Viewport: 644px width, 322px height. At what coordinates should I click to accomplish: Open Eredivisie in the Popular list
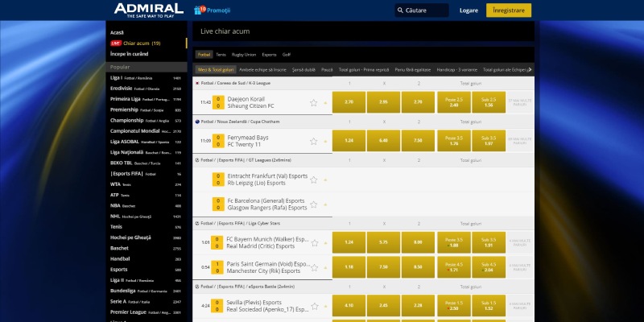tap(146, 89)
